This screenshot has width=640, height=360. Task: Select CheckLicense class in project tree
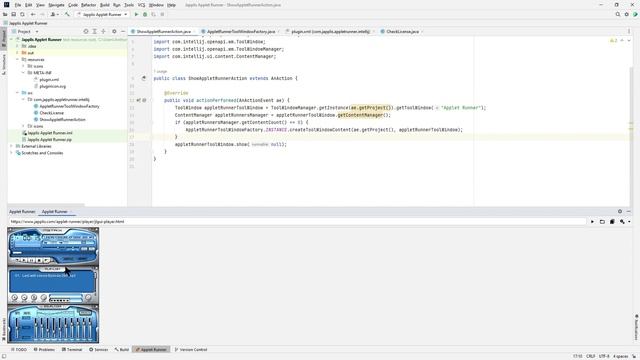[51, 113]
